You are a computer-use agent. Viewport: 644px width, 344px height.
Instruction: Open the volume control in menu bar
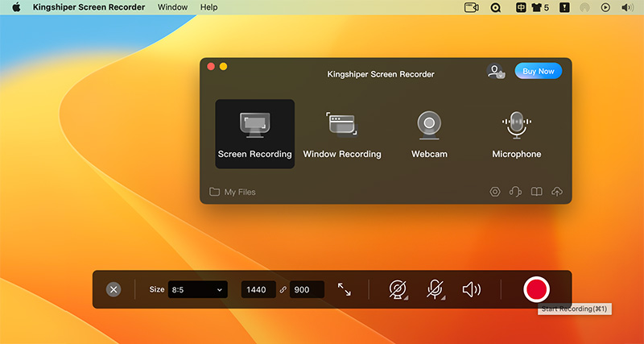point(628,7)
